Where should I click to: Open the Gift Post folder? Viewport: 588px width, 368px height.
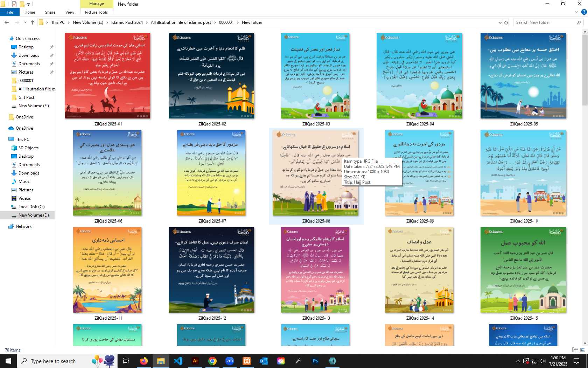point(26,97)
